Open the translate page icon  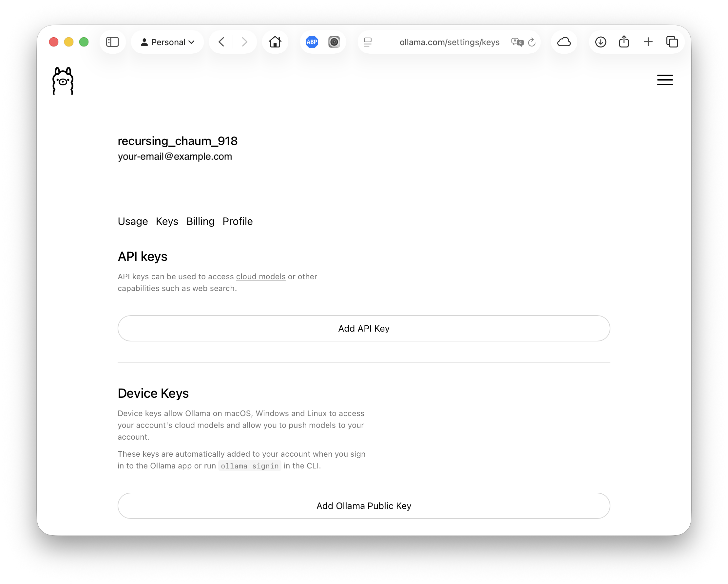[x=517, y=42]
